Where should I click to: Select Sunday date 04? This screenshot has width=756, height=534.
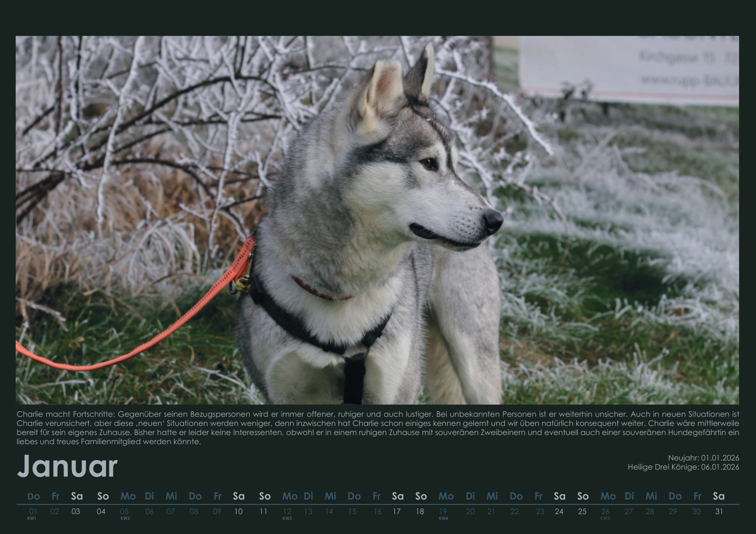pyautogui.click(x=101, y=511)
